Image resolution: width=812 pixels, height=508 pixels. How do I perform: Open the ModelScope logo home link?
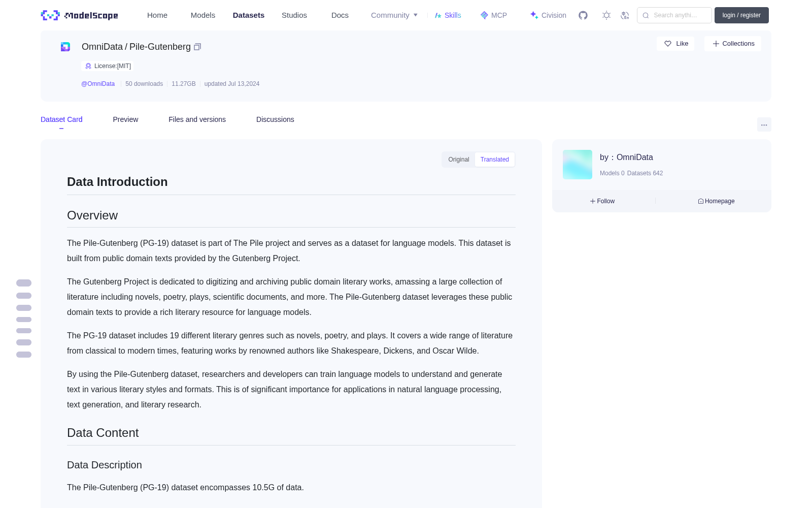79,15
